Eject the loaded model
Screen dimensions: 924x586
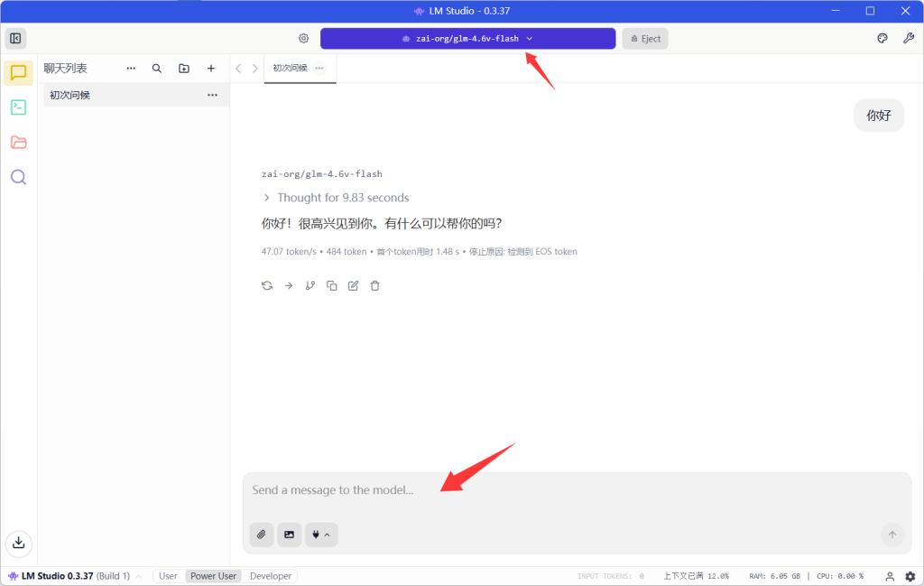pyautogui.click(x=645, y=39)
